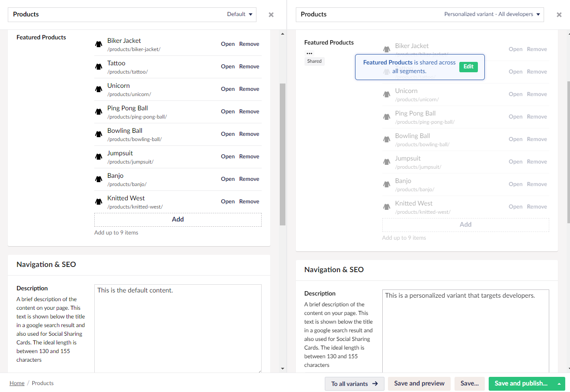
Task: Click the Save and preview button
Action: [419, 383]
